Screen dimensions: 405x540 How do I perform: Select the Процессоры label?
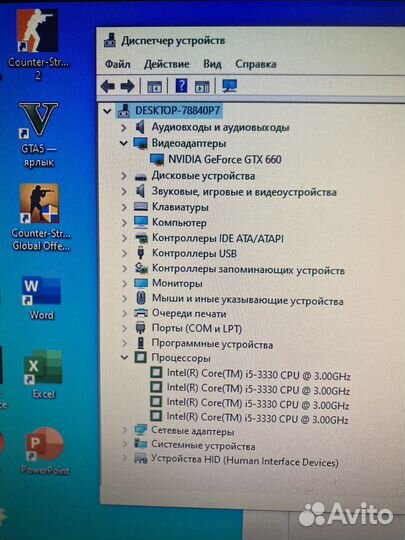point(181,358)
